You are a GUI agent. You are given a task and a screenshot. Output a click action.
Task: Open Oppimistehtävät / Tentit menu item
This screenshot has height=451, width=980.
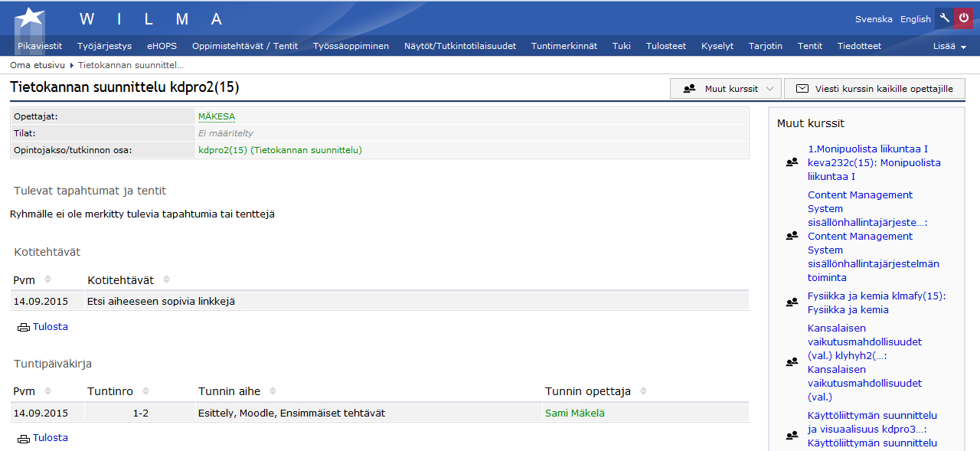[245, 46]
